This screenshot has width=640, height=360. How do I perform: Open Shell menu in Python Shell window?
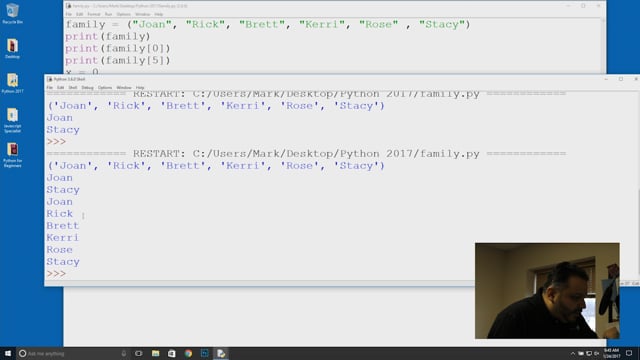[73, 88]
